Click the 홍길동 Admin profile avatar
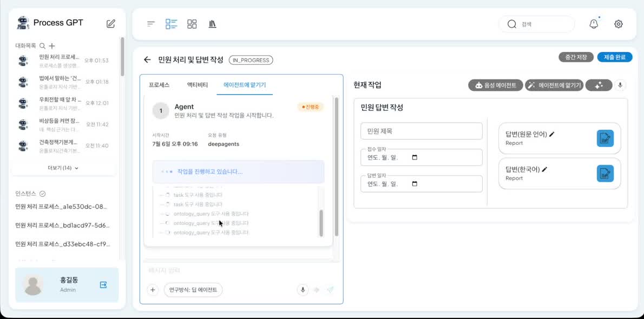Image resolution: width=644 pixels, height=319 pixels. (x=33, y=285)
